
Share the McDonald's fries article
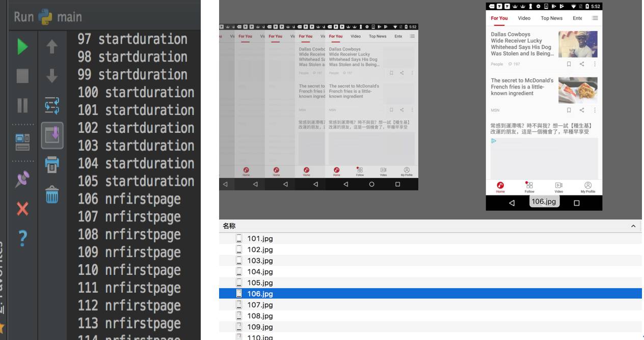tap(582, 110)
